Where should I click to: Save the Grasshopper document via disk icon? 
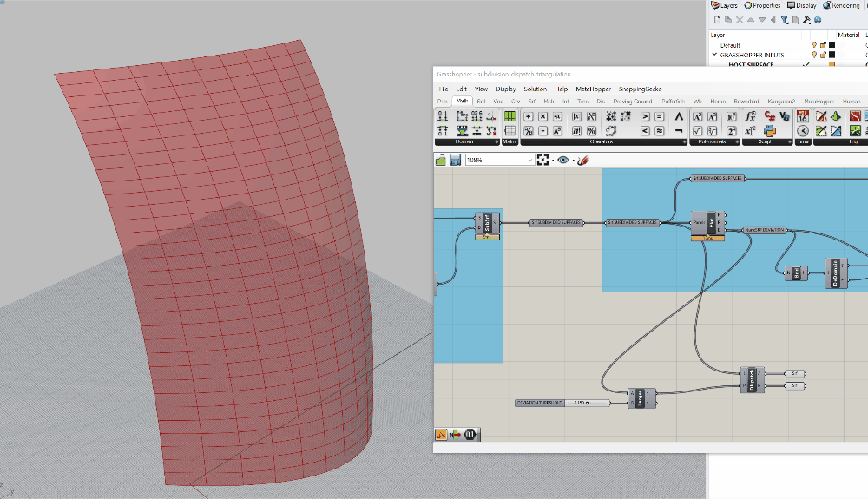(455, 160)
